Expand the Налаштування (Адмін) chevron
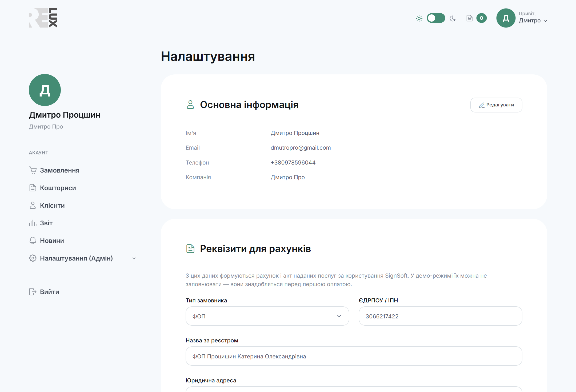This screenshot has width=576, height=392. coord(134,258)
